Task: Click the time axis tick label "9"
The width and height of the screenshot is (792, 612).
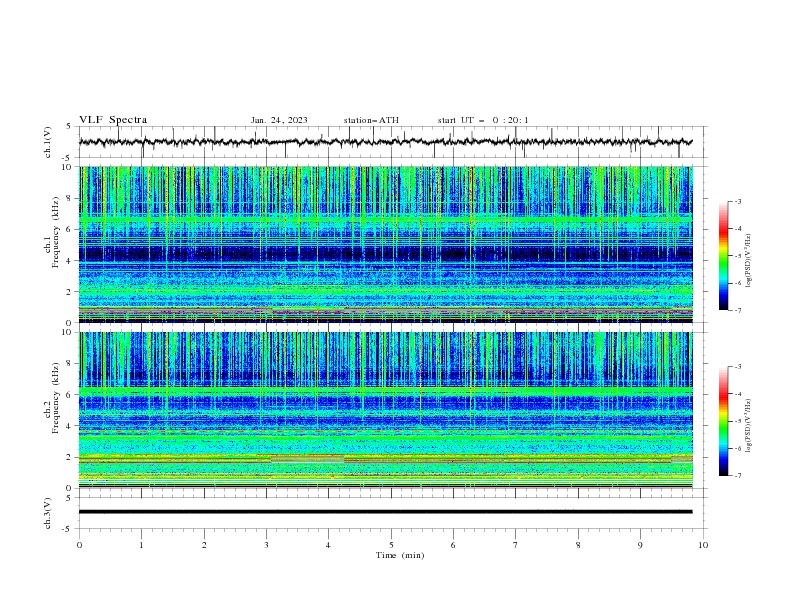Action: (x=640, y=545)
